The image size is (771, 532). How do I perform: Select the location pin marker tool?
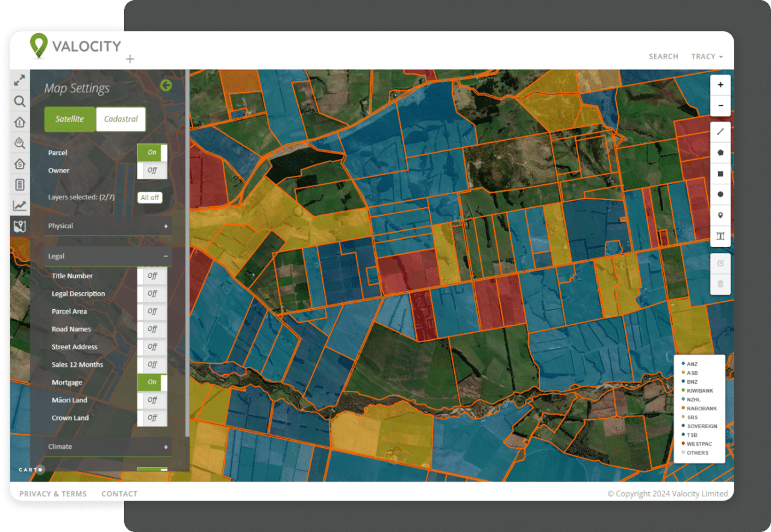click(720, 215)
